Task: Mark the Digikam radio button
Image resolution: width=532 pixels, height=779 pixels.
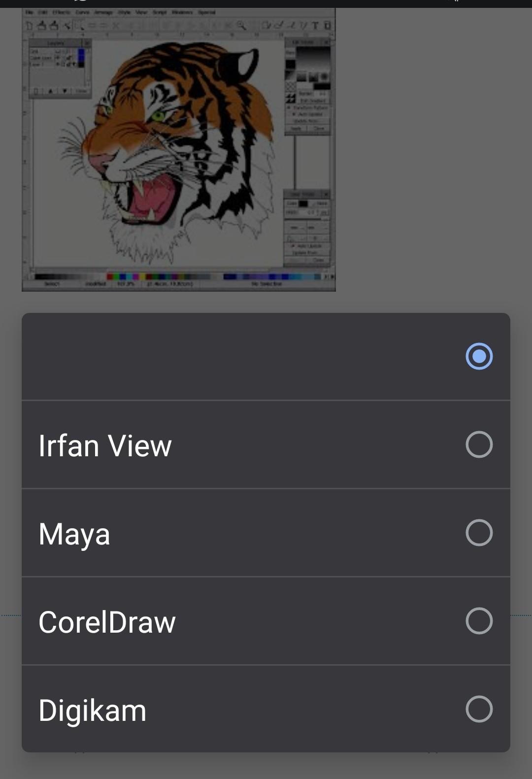Action: click(479, 709)
